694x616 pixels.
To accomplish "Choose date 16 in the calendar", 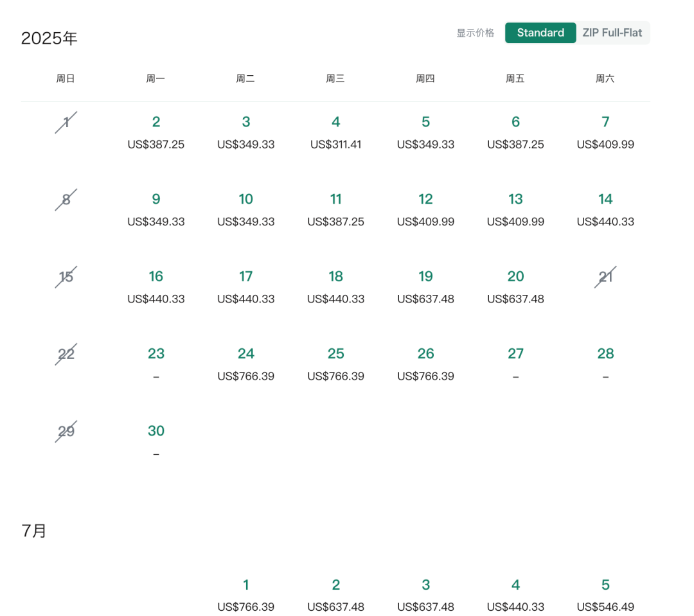I will coord(156,286).
